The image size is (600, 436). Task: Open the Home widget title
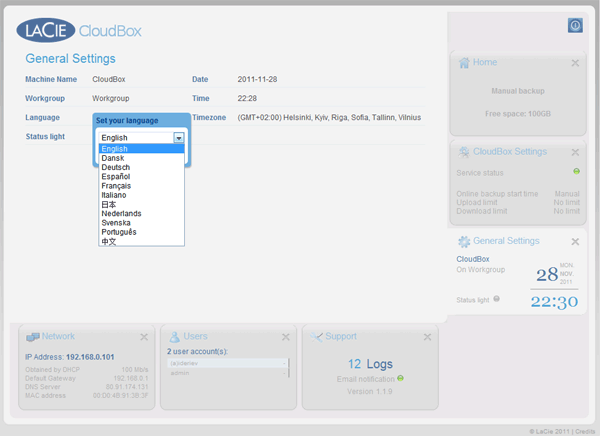(485, 62)
